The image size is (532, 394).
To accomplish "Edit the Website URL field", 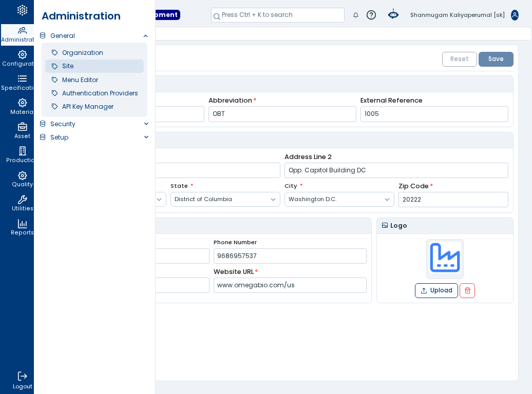I will point(290,285).
